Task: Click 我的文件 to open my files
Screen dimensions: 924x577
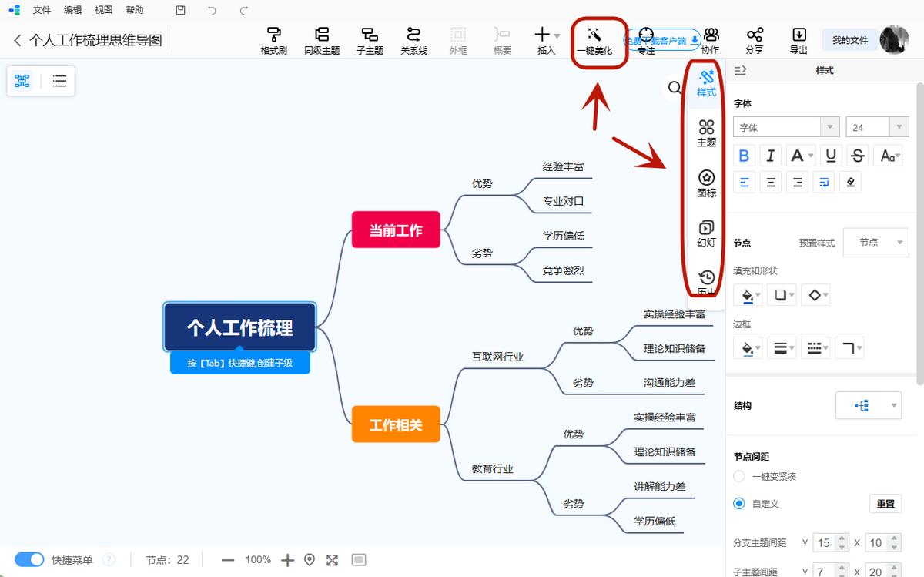Action: [x=849, y=39]
